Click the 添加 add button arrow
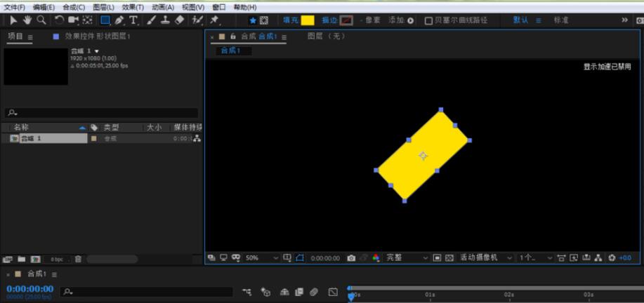Screen dimensions: 644x303 point(410,20)
